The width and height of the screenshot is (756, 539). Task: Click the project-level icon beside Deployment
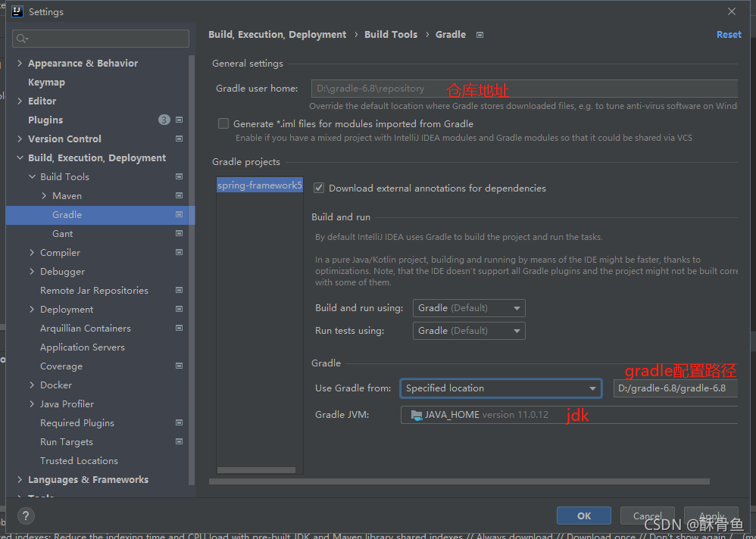click(x=180, y=309)
